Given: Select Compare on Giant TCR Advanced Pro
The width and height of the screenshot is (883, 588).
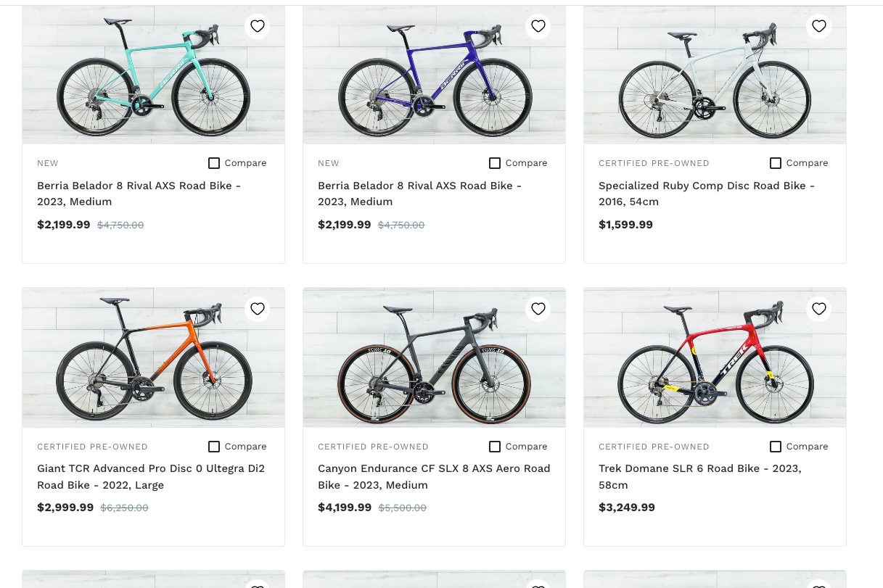Looking at the screenshot, I should tap(214, 447).
